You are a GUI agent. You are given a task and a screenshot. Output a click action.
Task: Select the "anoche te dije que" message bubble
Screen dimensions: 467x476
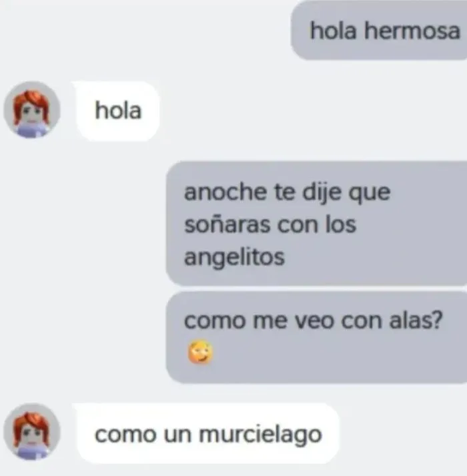316,224
